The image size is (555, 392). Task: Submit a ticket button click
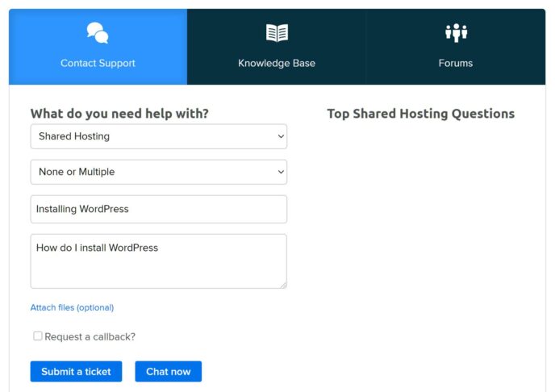76,372
